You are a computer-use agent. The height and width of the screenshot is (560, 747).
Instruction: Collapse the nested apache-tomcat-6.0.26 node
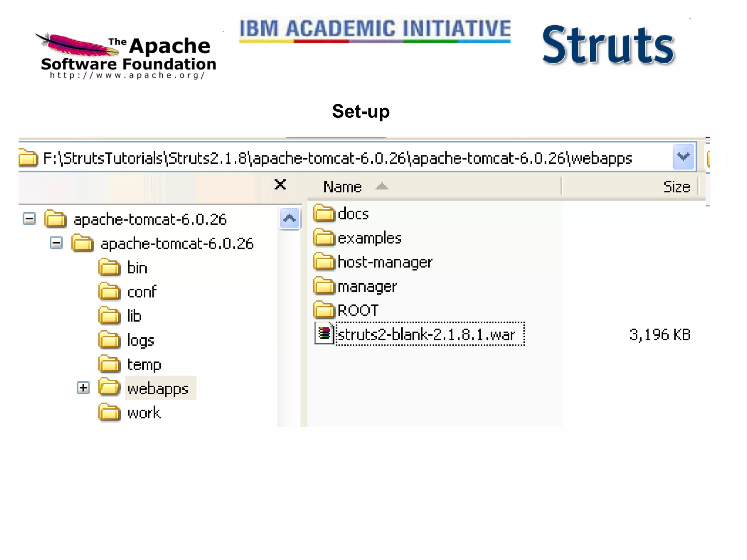56,243
